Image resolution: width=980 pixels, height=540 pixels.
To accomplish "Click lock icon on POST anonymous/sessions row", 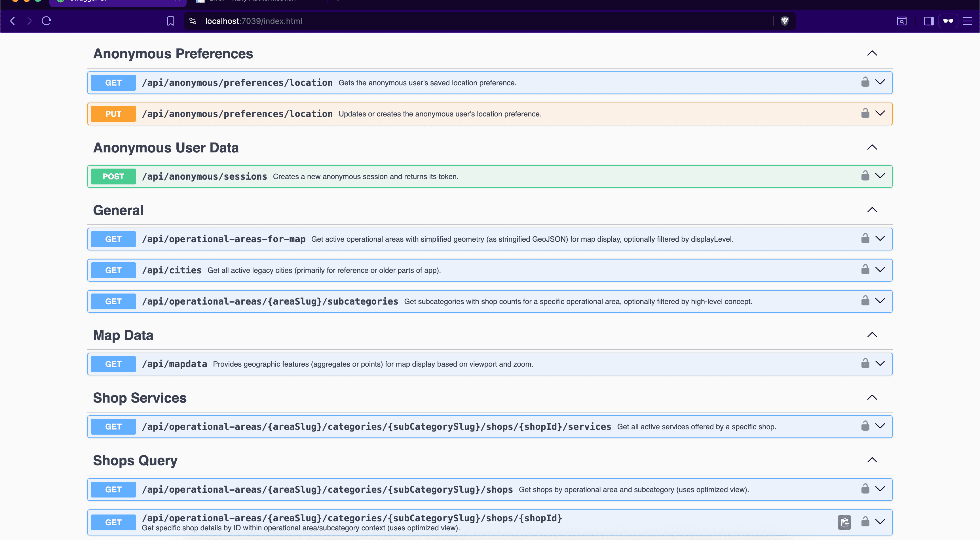I will click(865, 176).
